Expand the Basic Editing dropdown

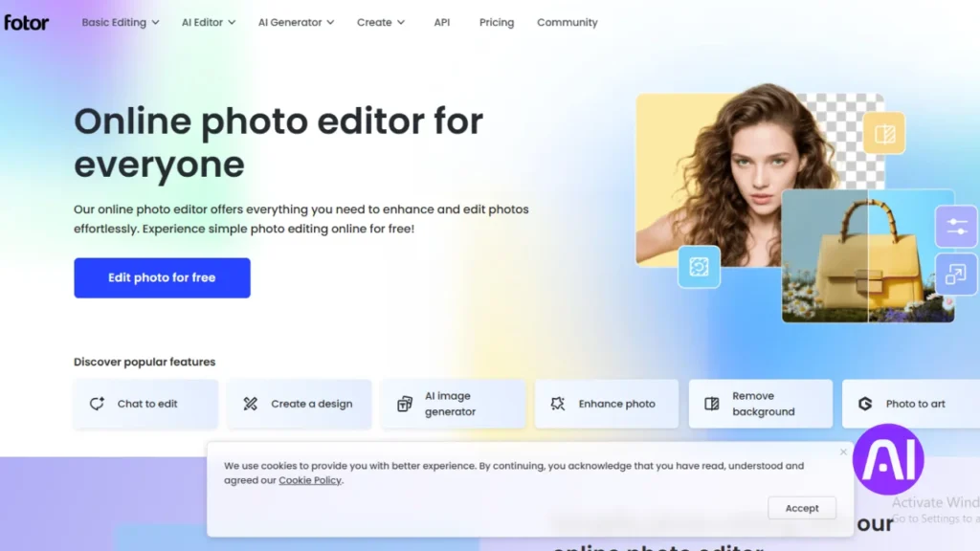click(x=114, y=22)
